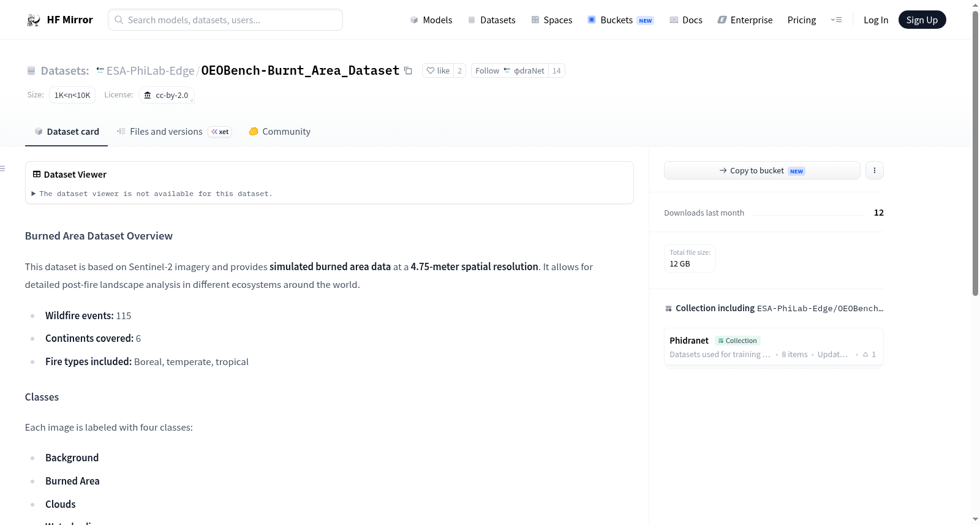The width and height of the screenshot is (980, 525).
Task: Open the OEOBench-Burnt_Area_Dataset title link
Action: pyautogui.click(x=300, y=70)
